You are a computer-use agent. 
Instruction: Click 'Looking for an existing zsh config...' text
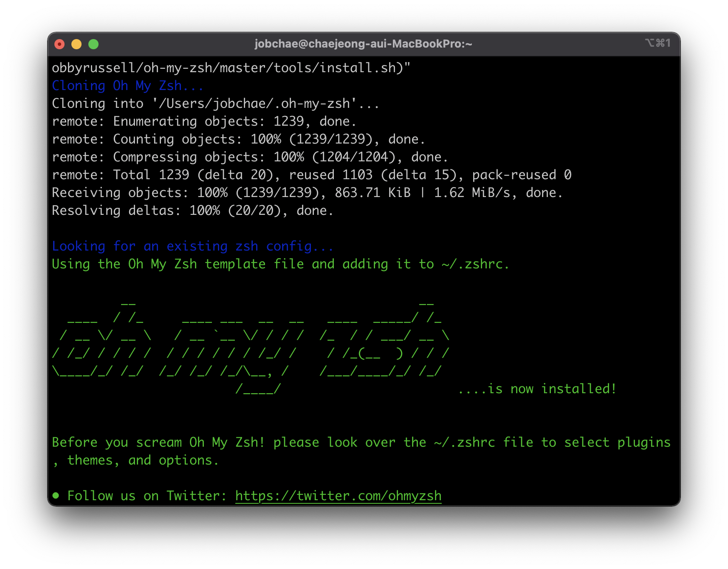(192, 246)
